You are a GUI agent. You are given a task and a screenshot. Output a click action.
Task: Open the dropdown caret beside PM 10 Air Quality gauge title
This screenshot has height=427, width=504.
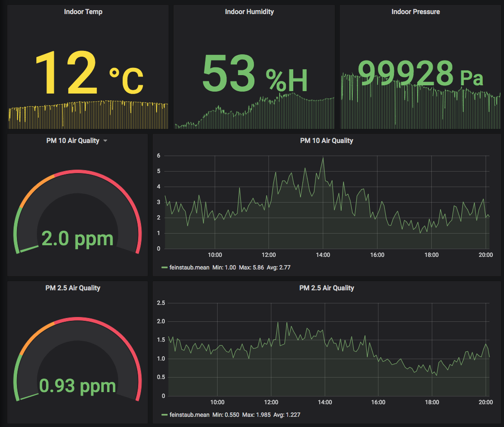(x=105, y=141)
